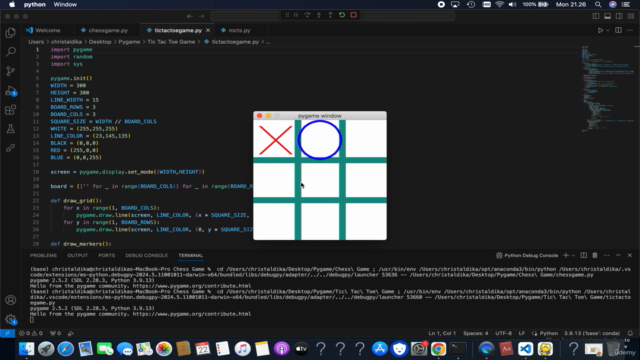Split the terminal pane
Viewport: 640px width, 360px height.
coord(584,256)
